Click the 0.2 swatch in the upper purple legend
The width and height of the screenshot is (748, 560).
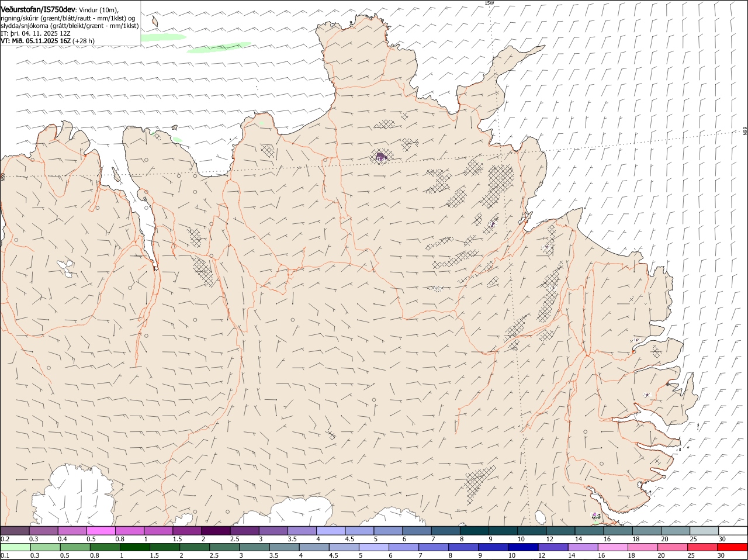click(x=15, y=530)
